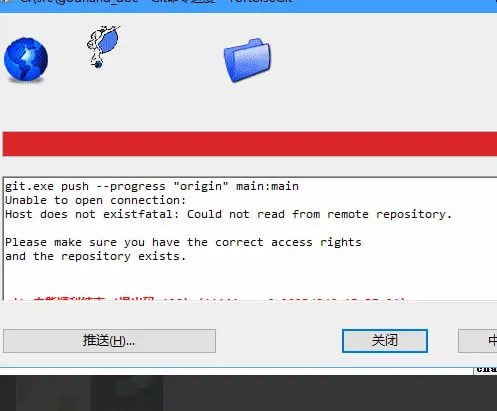
Task: Click the 关闭 close button
Action: (385, 341)
